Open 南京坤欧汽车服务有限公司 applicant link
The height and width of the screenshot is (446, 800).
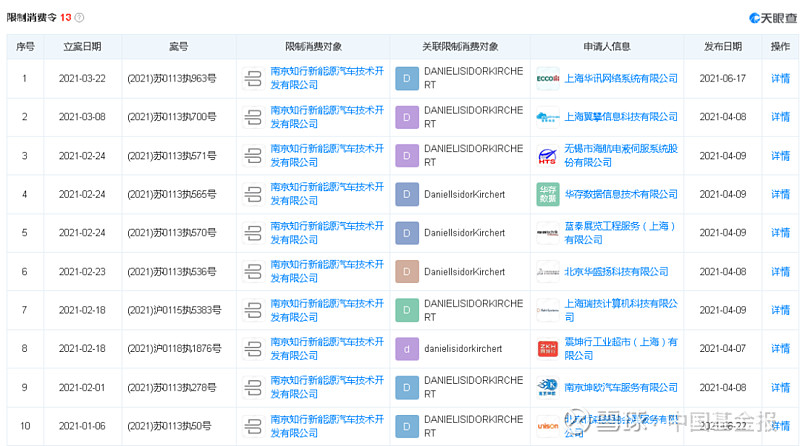(621, 387)
